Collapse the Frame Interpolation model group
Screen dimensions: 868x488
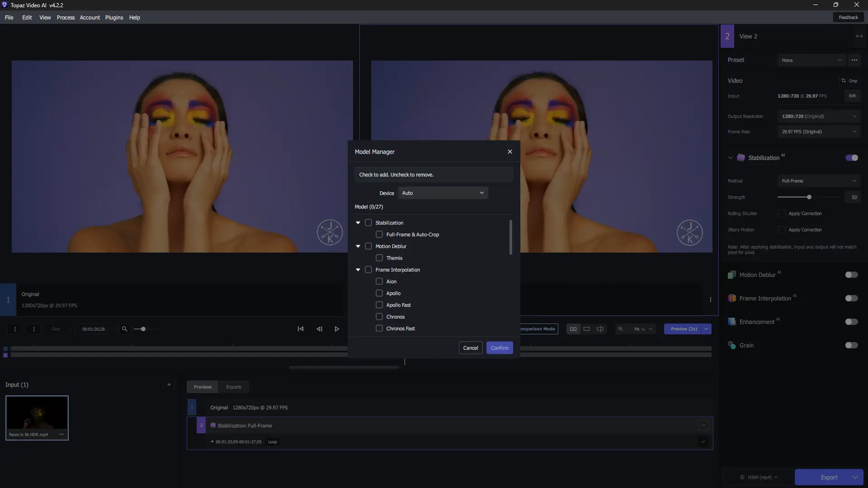tap(358, 270)
